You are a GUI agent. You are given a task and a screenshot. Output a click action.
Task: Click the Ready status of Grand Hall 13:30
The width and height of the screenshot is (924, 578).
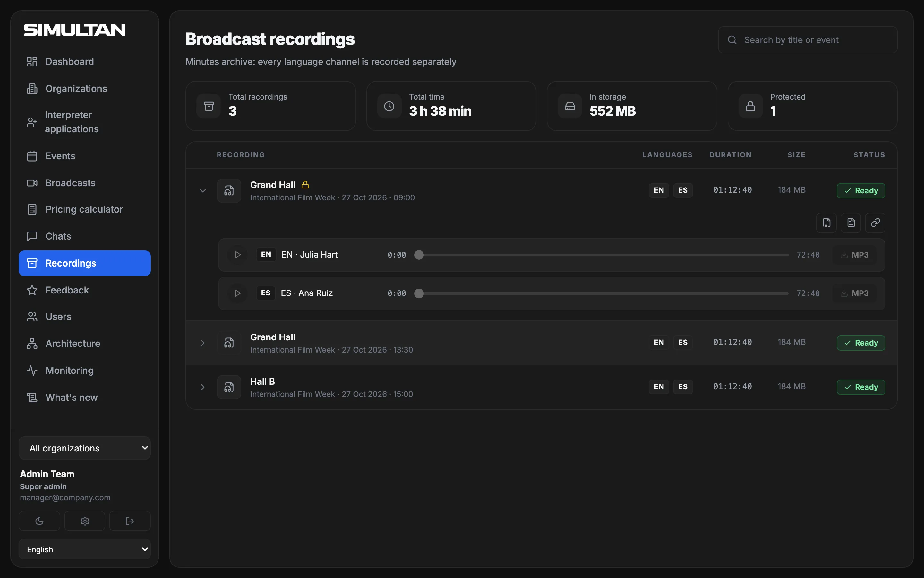[861, 343]
